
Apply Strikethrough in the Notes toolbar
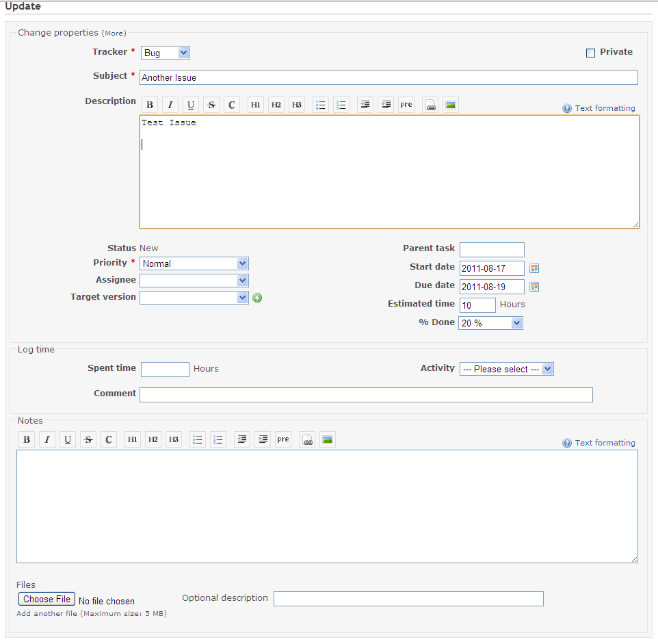point(88,439)
